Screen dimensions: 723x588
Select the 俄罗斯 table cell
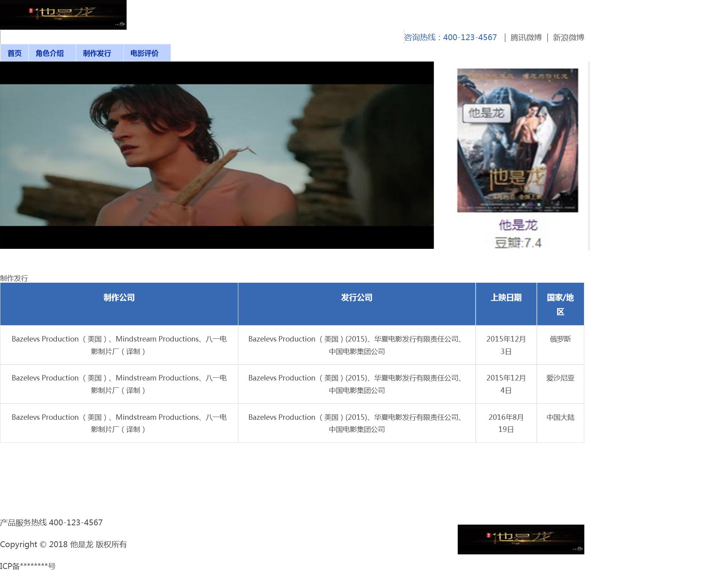point(560,339)
